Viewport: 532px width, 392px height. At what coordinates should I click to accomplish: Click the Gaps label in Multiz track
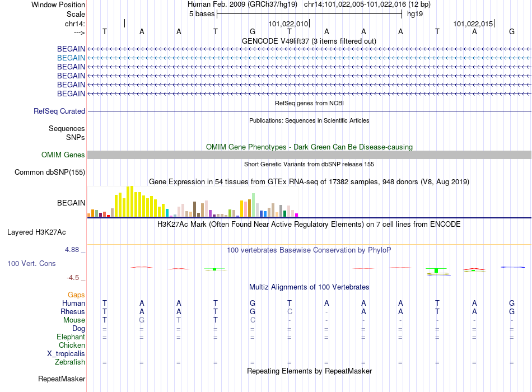point(76,295)
